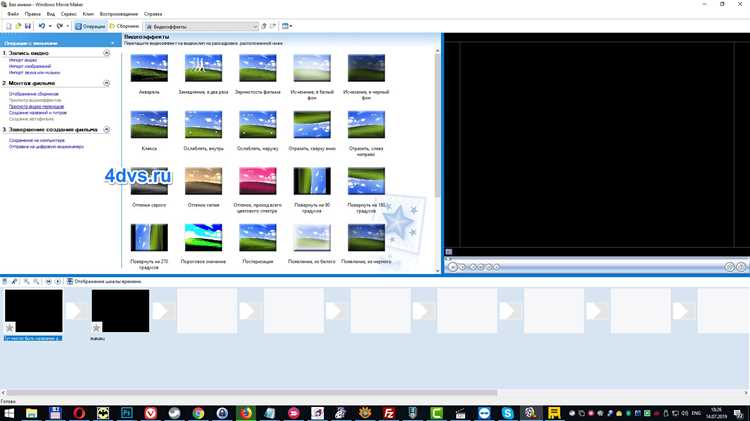
Task: Open the Клип menu
Action: pos(88,14)
